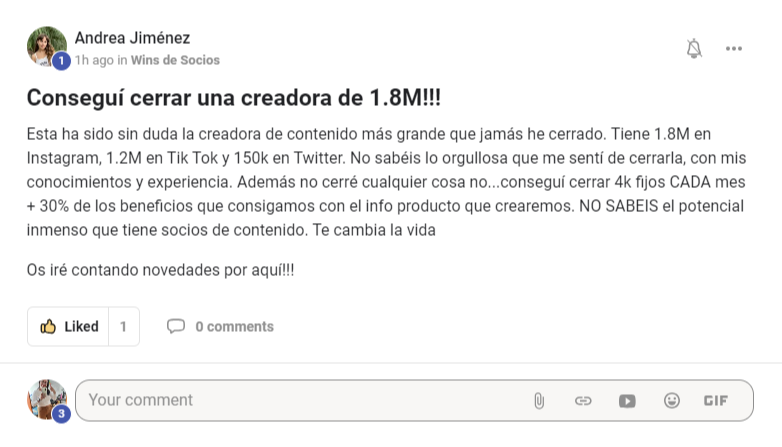Click the post title Conseguí cerrar una creadora

click(x=233, y=97)
